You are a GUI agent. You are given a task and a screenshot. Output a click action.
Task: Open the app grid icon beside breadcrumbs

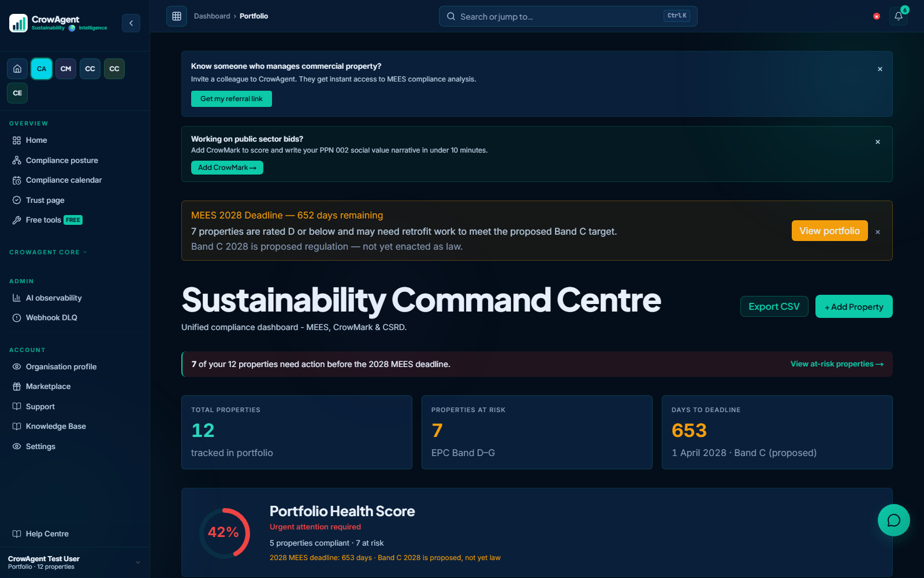coord(177,16)
